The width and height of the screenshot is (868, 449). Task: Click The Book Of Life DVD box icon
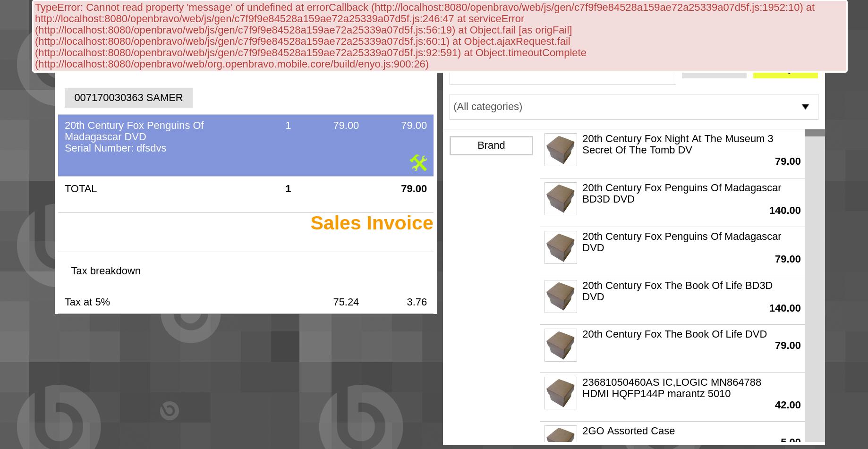(x=561, y=345)
